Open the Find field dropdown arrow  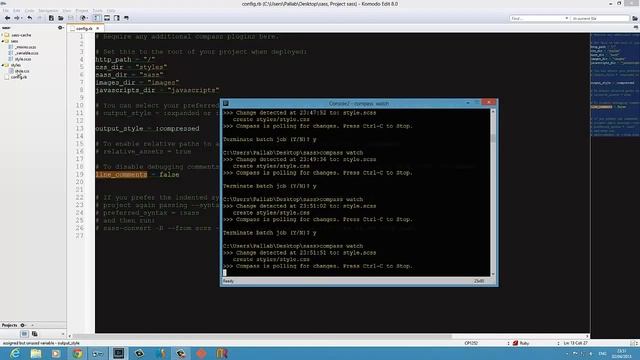pyautogui.click(x=567, y=18)
